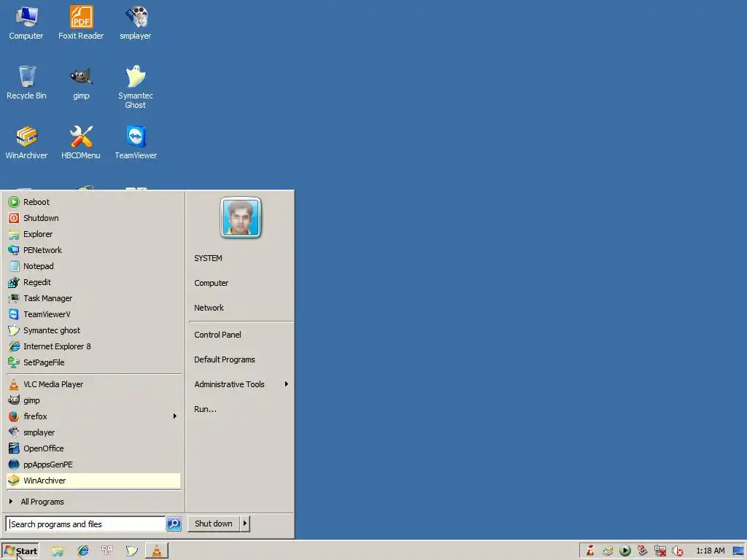Launch Notepad from the Start menu
This screenshot has height=560, width=747.
(x=93, y=266)
